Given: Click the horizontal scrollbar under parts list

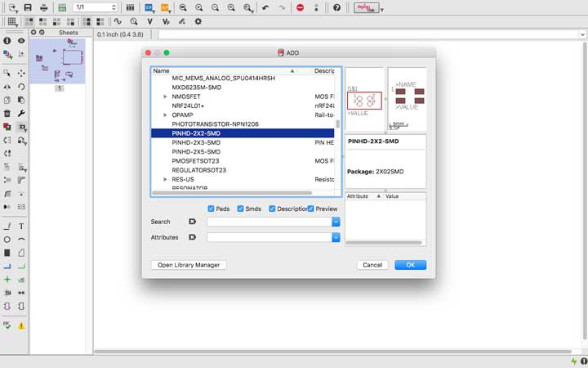Looking at the screenshot, I should coord(232,193).
